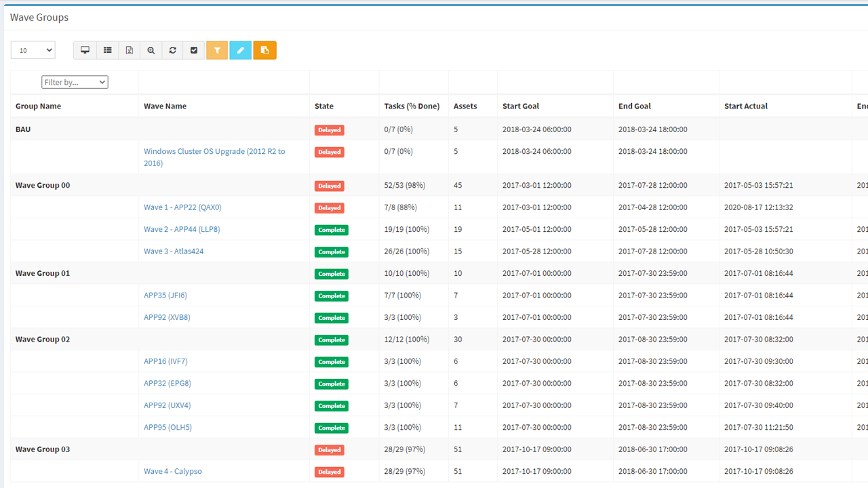868x488 pixels.
Task: Click the APP35 (JFI6) wave link
Action: click(x=165, y=296)
